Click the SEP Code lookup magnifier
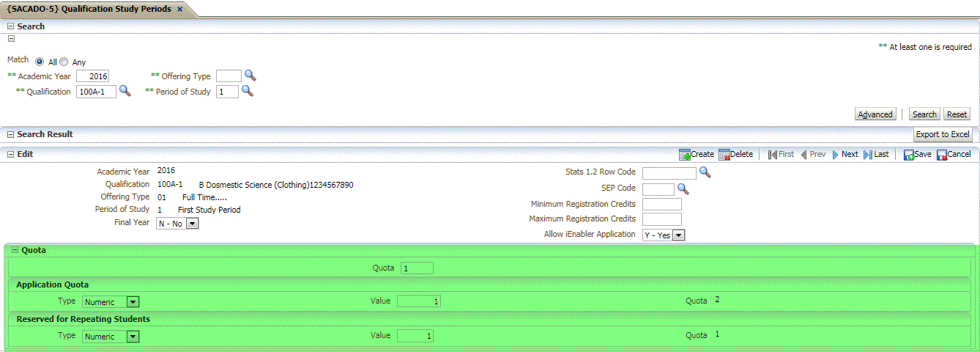Image resolution: width=980 pixels, height=352 pixels. (x=683, y=188)
